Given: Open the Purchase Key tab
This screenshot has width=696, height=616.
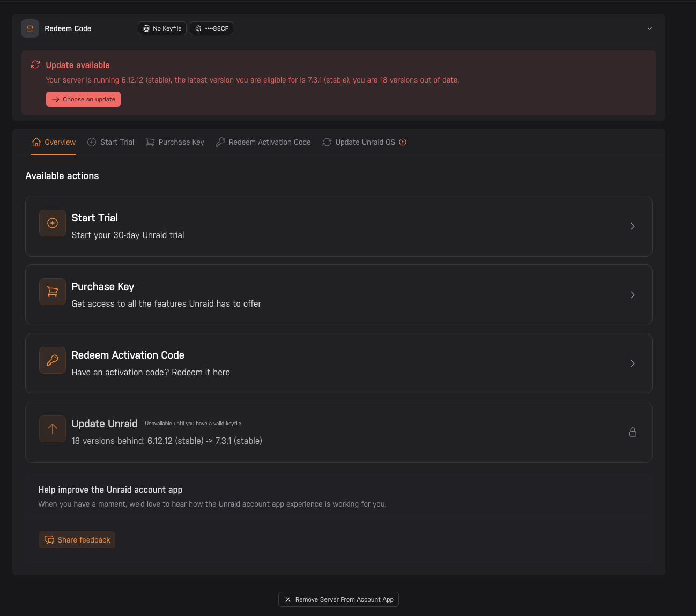Looking at the screenshot, I should (175, 142).
